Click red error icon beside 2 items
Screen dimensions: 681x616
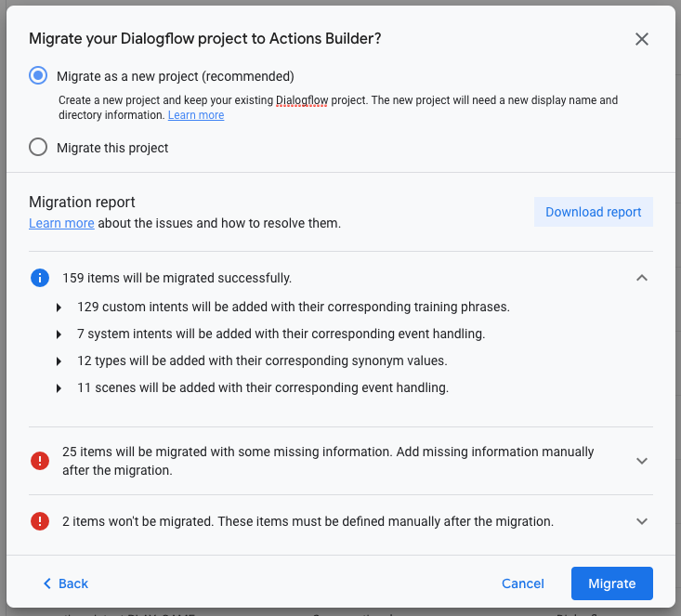(x=39, y=521)
